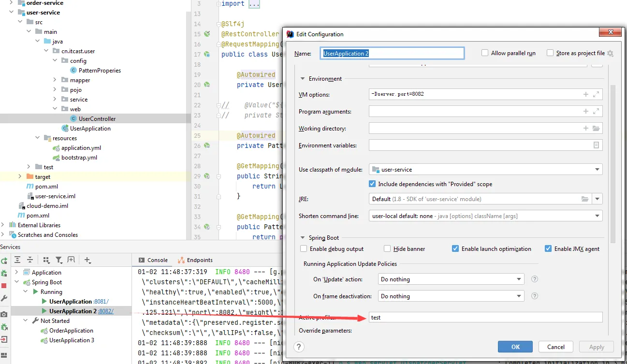Switch to the Endpoints tab
627x364 pixels.
coord(195,260)
